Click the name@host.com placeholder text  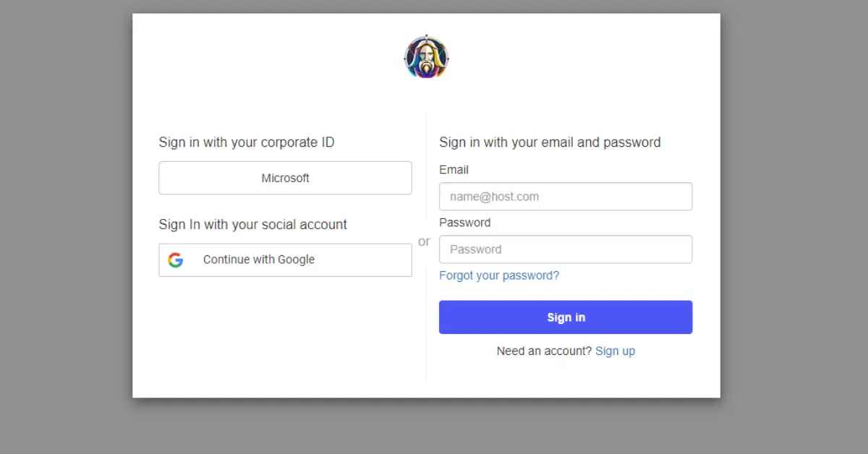pyautogui.click(x=494, y=197)
